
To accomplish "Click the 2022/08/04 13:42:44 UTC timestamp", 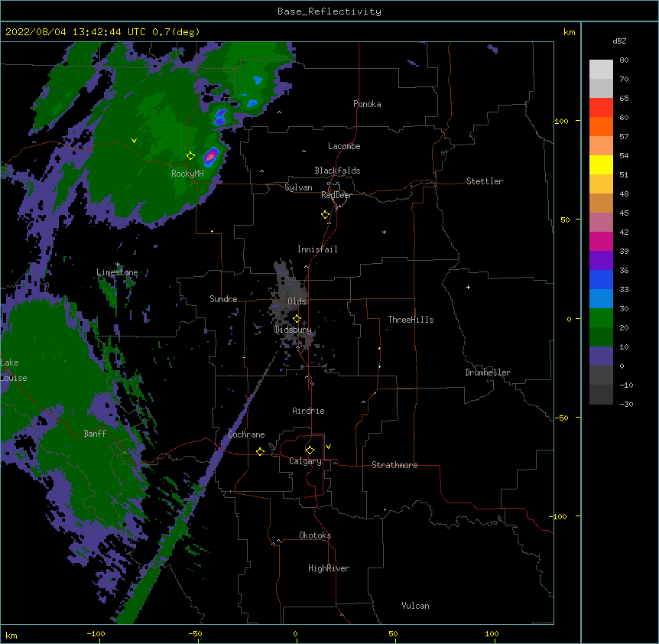I will (75, 32).
